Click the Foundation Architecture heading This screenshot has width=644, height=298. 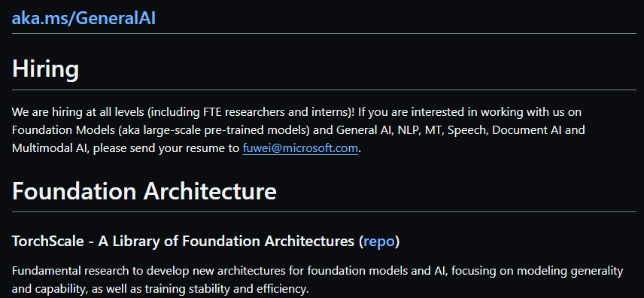(x=144, y=191)
